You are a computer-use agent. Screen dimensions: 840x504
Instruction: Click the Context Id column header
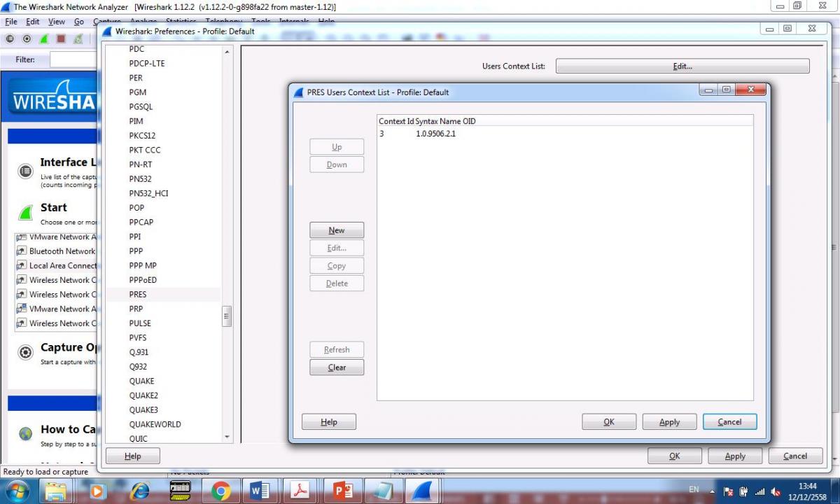[x=396, y=121]
